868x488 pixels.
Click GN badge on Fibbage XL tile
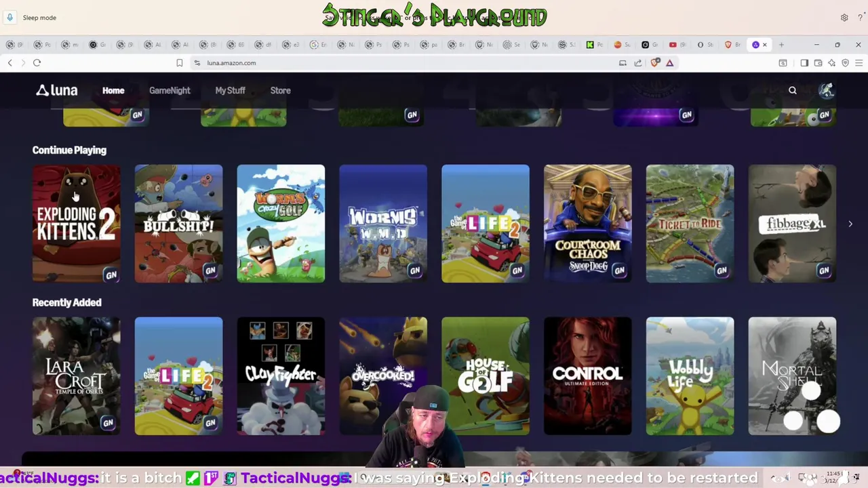pyautogui.click(x=824, y=270)
